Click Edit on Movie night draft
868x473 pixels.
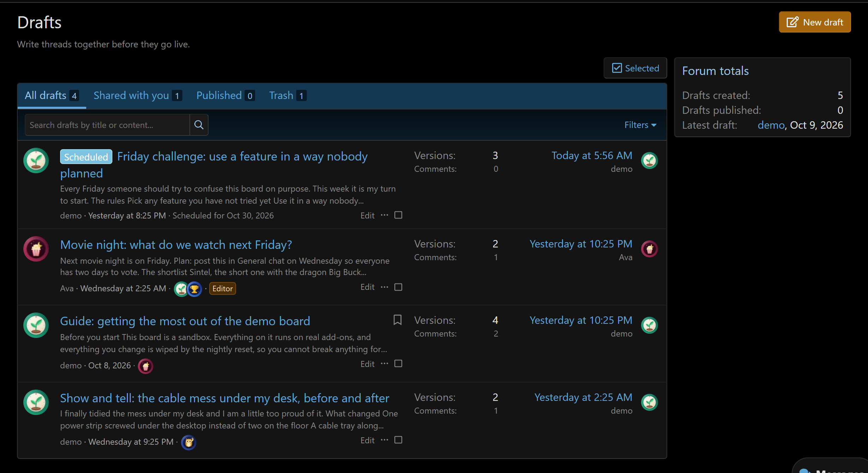368,287
